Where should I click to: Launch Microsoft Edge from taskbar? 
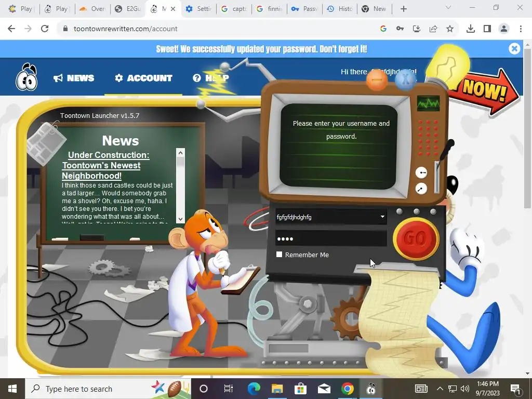(254, 389)
